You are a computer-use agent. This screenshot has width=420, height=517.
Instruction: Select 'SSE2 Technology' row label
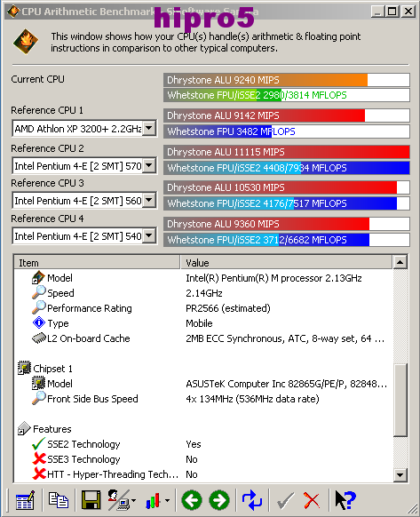(83, 444)
